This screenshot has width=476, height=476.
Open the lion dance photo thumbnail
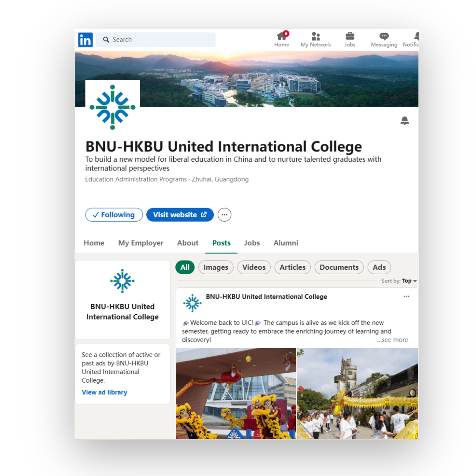pyautogui.click(x=236, y=394)
